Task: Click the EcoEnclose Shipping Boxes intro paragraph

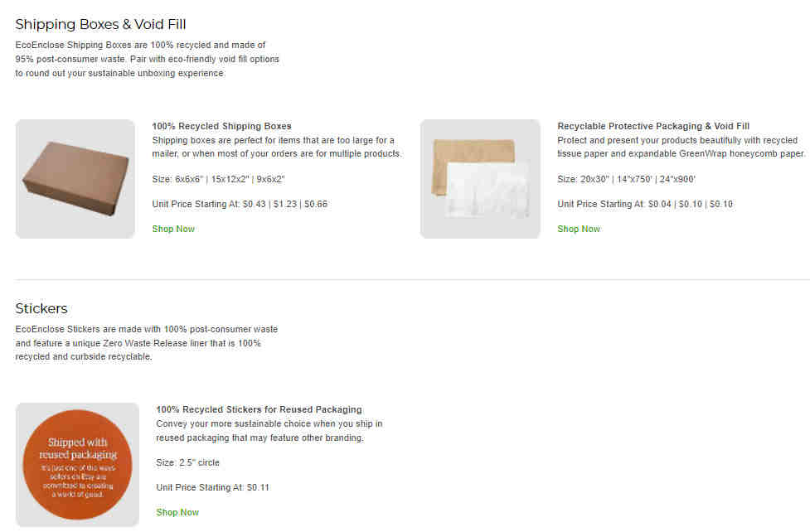Action: click(x=148, y=59)
